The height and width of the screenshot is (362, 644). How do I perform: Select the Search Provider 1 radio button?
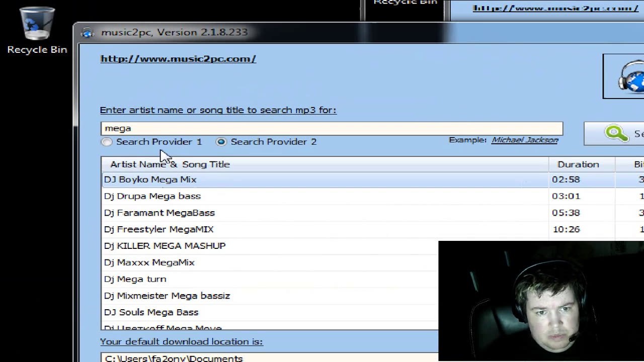click(107, 142)
